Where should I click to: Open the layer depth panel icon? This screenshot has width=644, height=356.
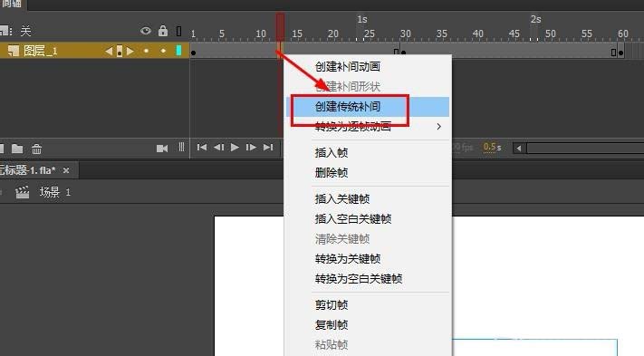tap(181, 147)
